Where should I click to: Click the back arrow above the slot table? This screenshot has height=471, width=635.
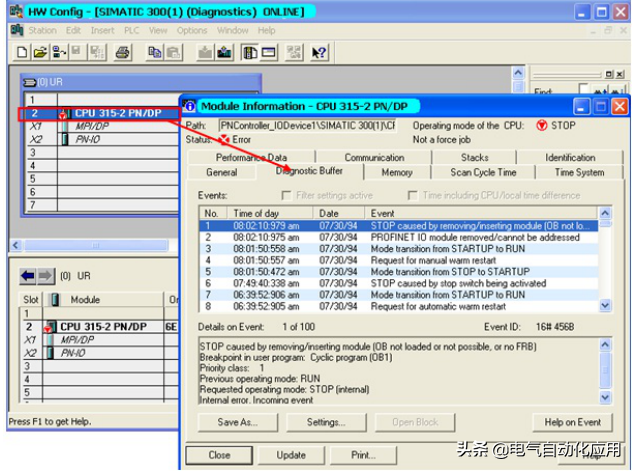[28, 274]
